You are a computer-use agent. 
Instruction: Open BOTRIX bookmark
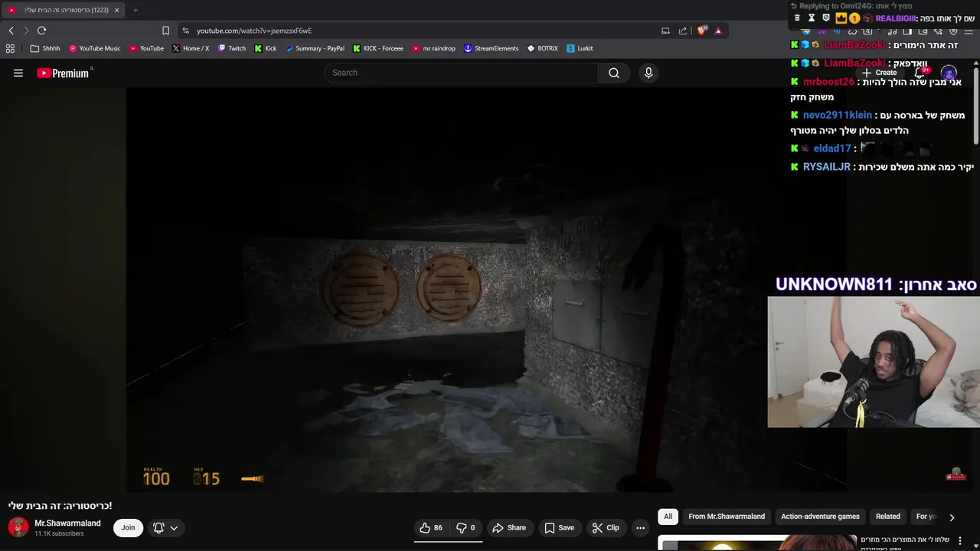point(543,48)
